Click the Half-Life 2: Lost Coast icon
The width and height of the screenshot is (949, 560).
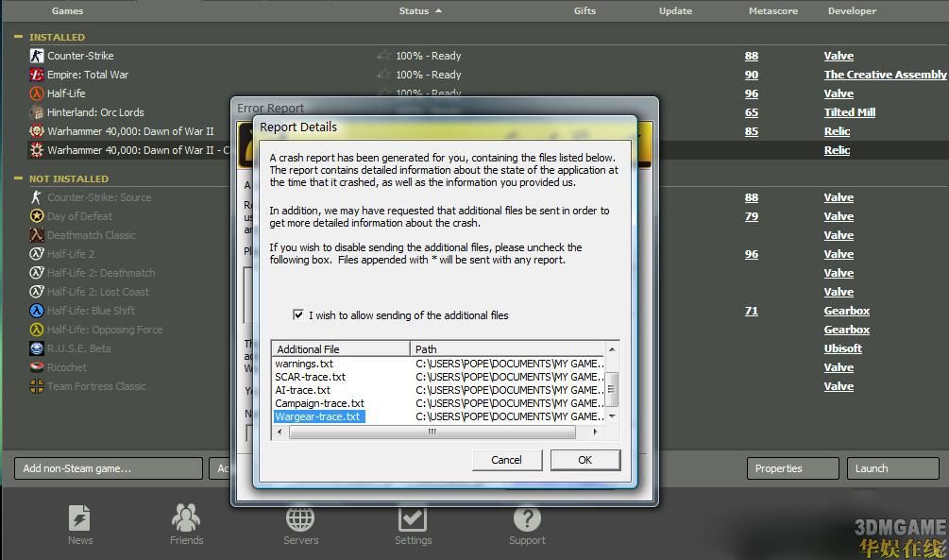tap(37, 291)
